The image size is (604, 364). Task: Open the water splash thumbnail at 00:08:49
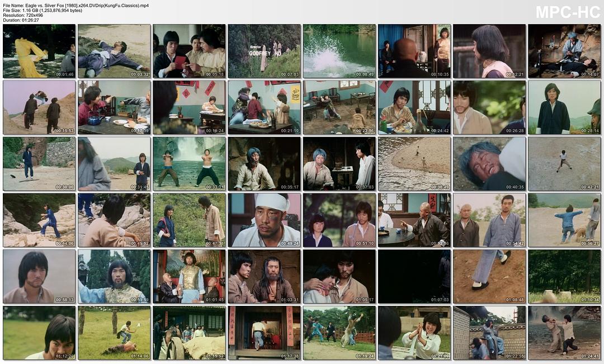coord(339,51)
